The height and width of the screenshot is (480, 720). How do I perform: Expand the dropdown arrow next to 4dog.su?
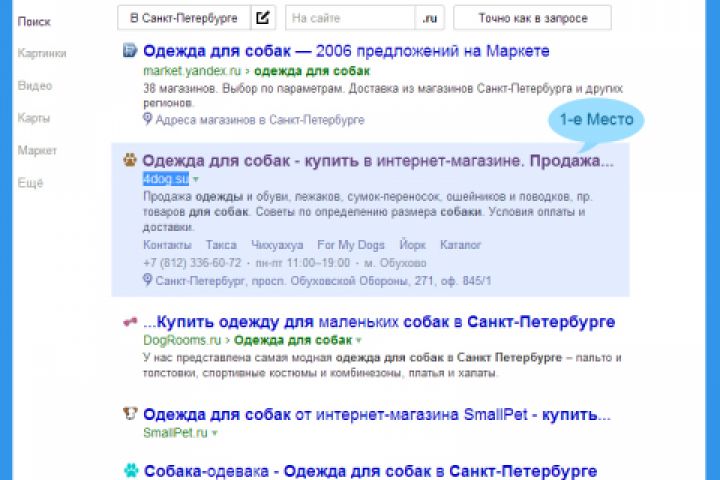tap(196, 179)
